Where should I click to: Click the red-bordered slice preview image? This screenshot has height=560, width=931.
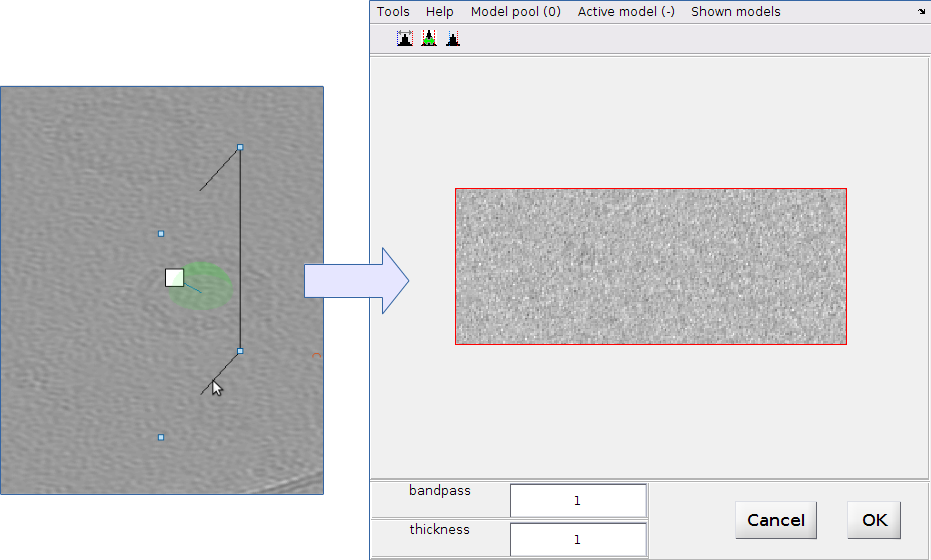651,267
